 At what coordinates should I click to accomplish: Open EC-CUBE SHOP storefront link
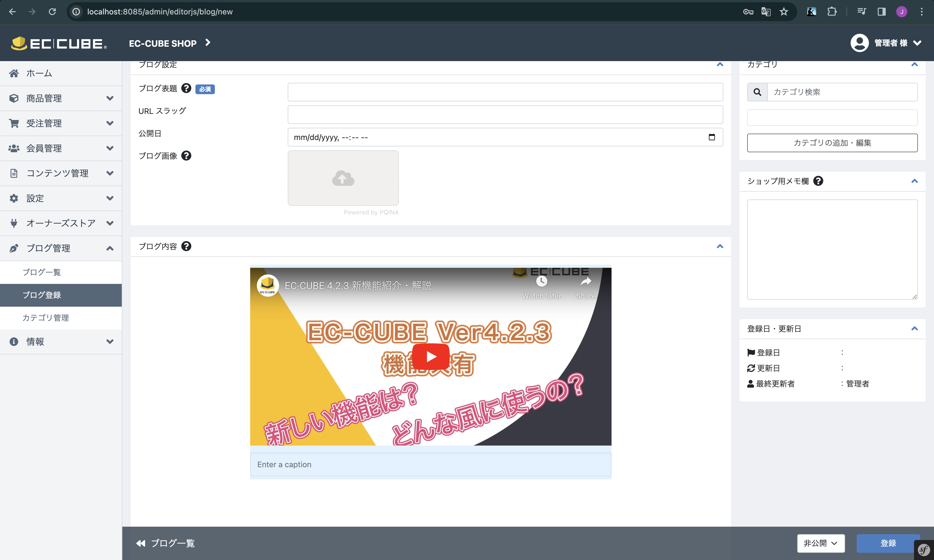170,43
